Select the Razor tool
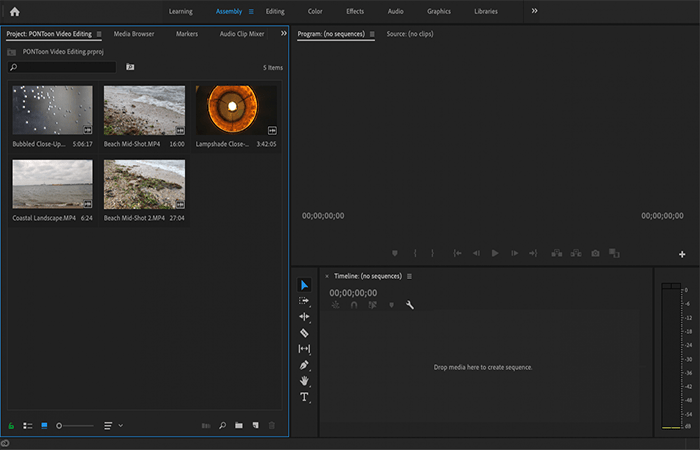The image size is (700, 450). [x=304, y=333]
